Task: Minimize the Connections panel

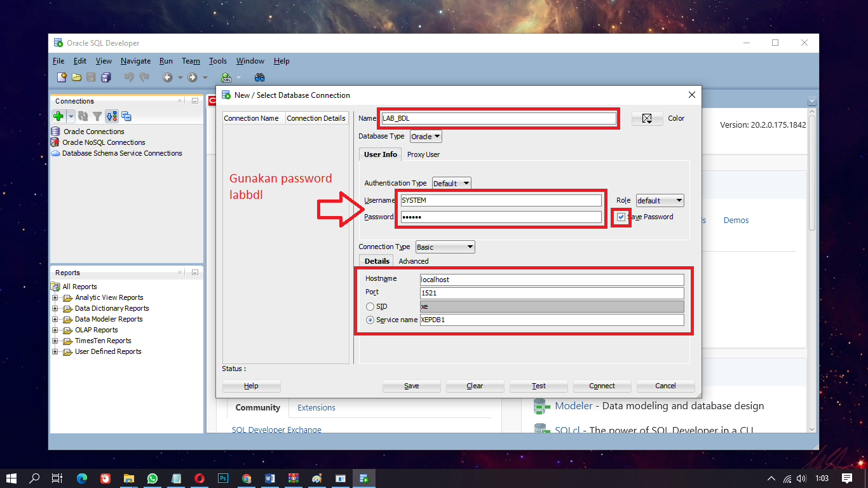Action: pyautogui.click(x=195, y=101)
